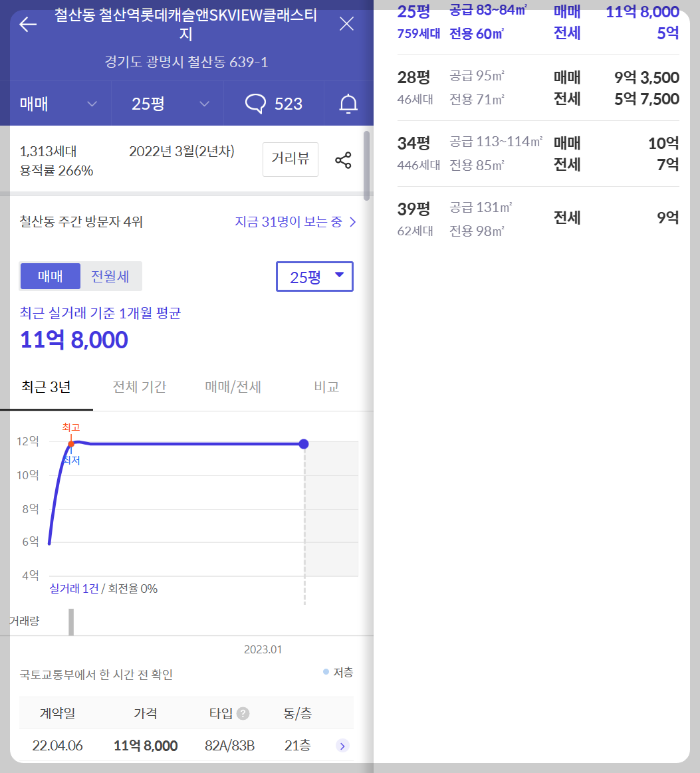This screenshot has height=773, width=700.
Task: Tap the notification bell icon
Action: pyautogui.click(x=346, y=103)
